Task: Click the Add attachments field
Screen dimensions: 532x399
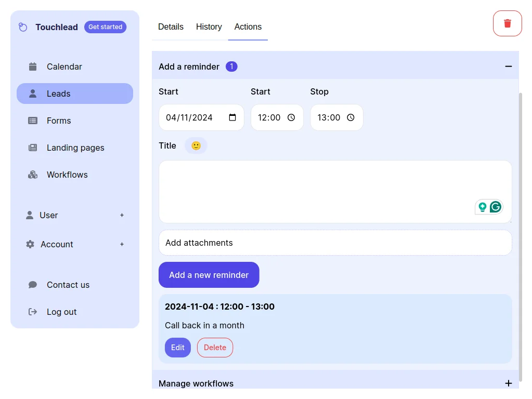Action: tap(335, 243)
